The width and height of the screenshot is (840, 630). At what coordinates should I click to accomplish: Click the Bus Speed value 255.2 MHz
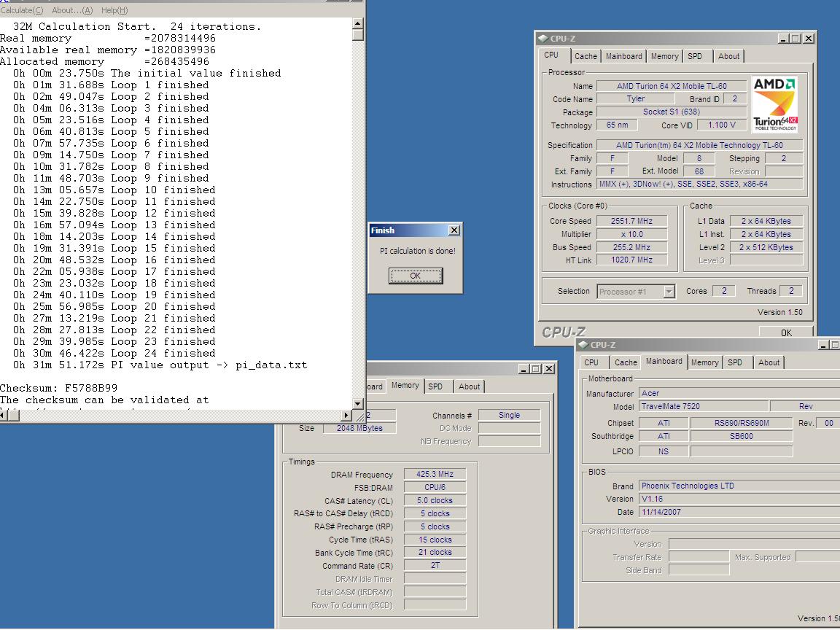coord(631,247)
